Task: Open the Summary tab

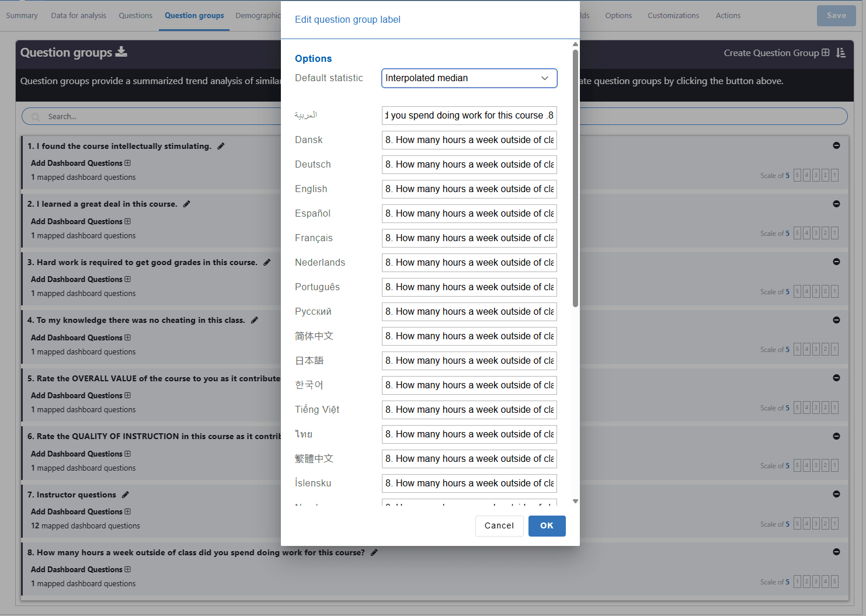Action: 22,16
